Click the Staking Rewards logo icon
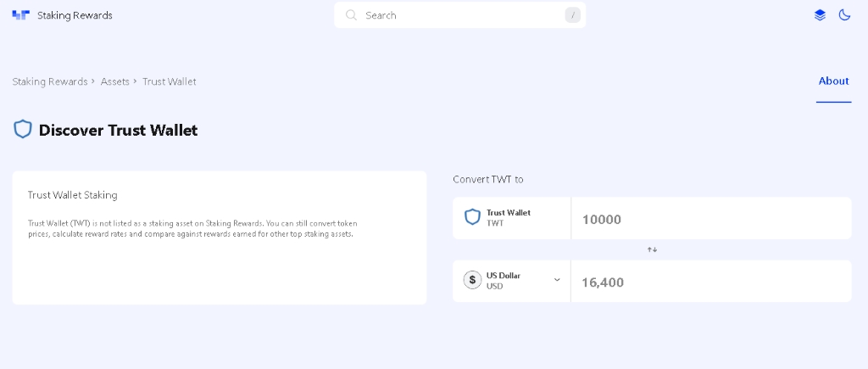The height and width of the screenshot is (369, 868). (20, 15)
